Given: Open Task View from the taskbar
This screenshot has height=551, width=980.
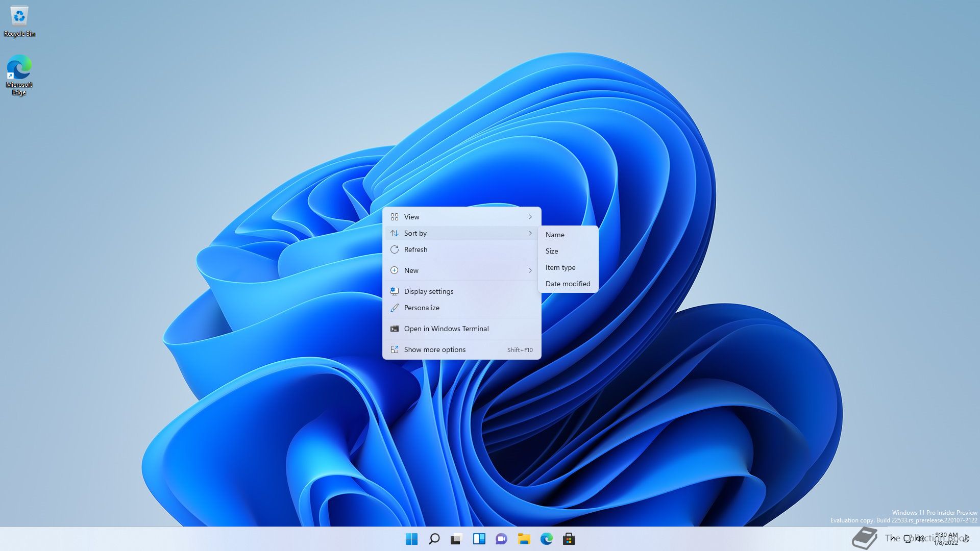Looking at the screenshot, I should pyautogui.click(x=456, y=539).
